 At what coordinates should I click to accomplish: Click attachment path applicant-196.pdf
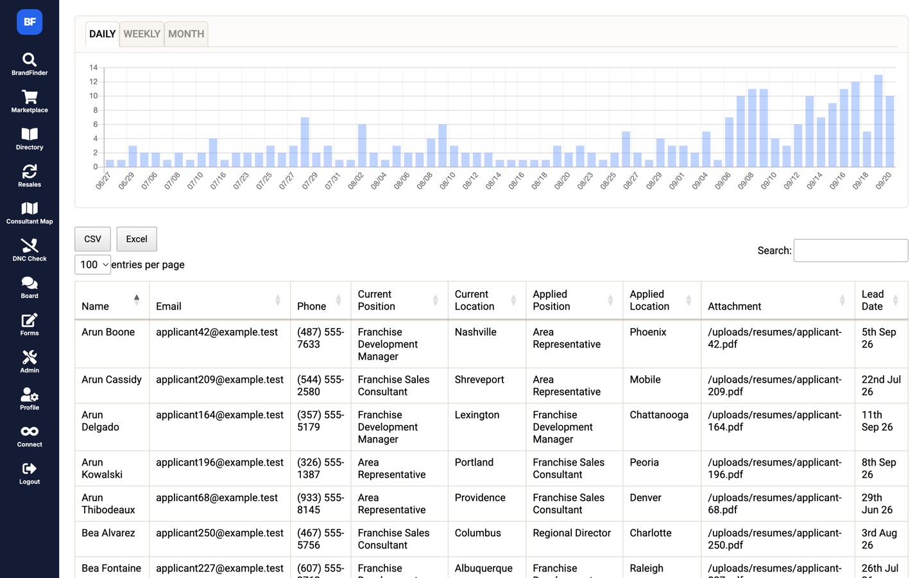coord(774,468)
